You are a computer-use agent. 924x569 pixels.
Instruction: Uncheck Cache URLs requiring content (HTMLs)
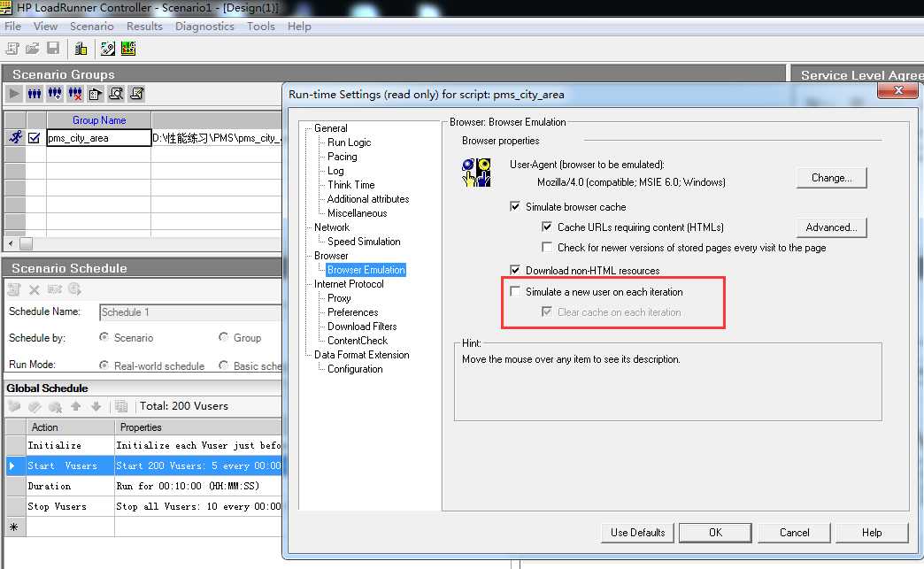click(547, 227)
